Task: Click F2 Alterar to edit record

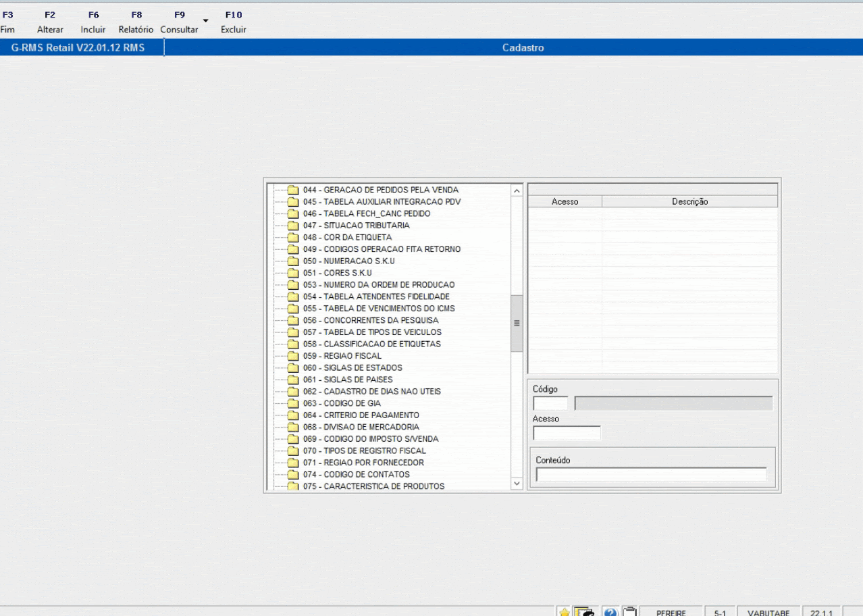Action: (x=50, y=22)
